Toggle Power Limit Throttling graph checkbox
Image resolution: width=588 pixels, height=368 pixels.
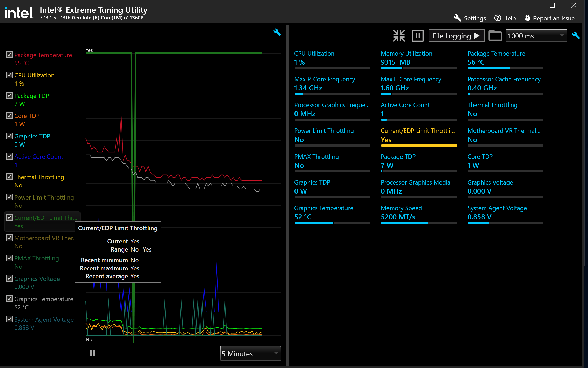(9, 197)
